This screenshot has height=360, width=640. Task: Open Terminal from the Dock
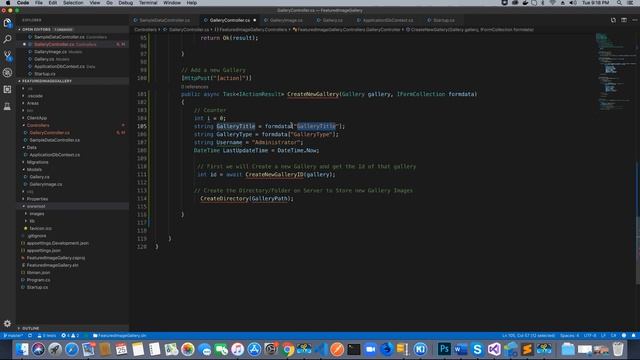[x=354, y=349]
